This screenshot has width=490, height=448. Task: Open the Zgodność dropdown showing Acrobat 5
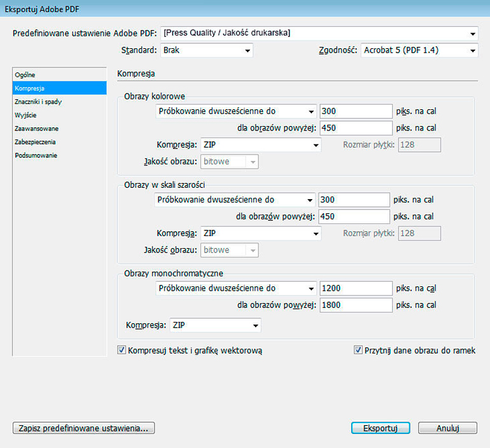pos(419,50)
